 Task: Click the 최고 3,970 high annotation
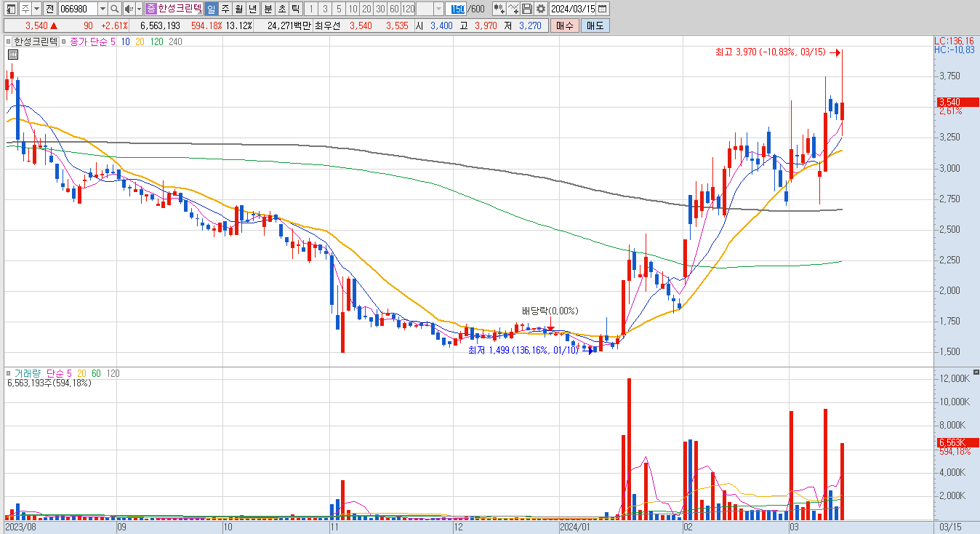tap(770, 52)
